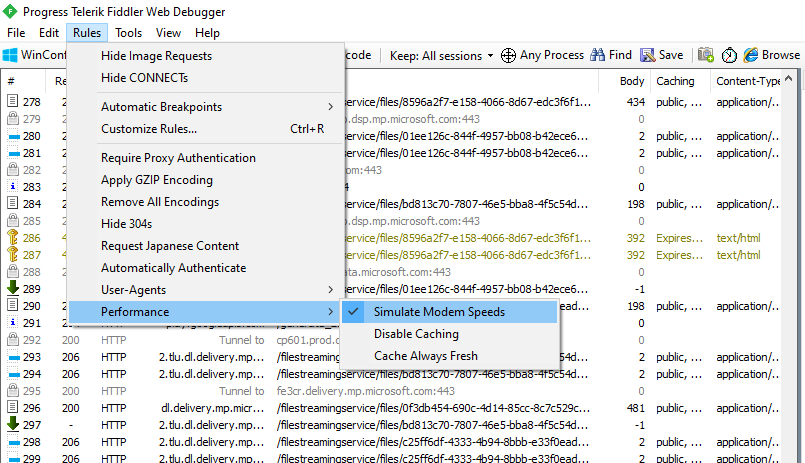Sort sessions by Body column header
Image resolution: width=805 pixels, height=463 pixels.
pos(625,81)
